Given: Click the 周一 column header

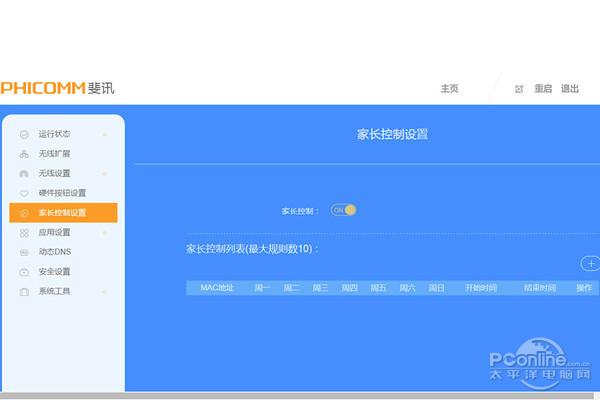Looking at the screenshot, I should (x=262, y=288).
